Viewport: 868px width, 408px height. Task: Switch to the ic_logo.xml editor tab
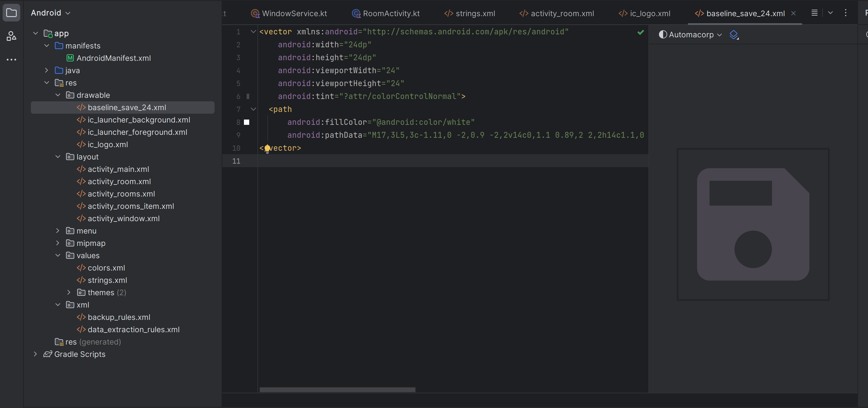click(645, 14)
